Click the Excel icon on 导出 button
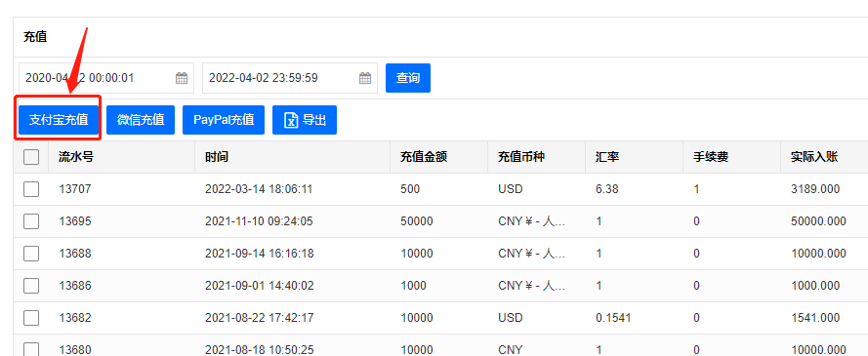This screenshot has height=356, width=868. point(291,120)
